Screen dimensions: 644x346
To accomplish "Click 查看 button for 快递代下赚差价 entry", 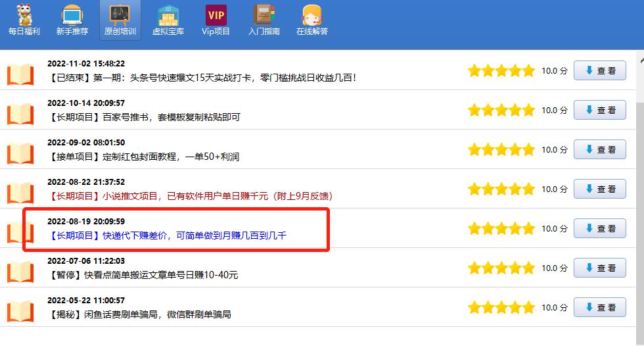I will point(599,228).
